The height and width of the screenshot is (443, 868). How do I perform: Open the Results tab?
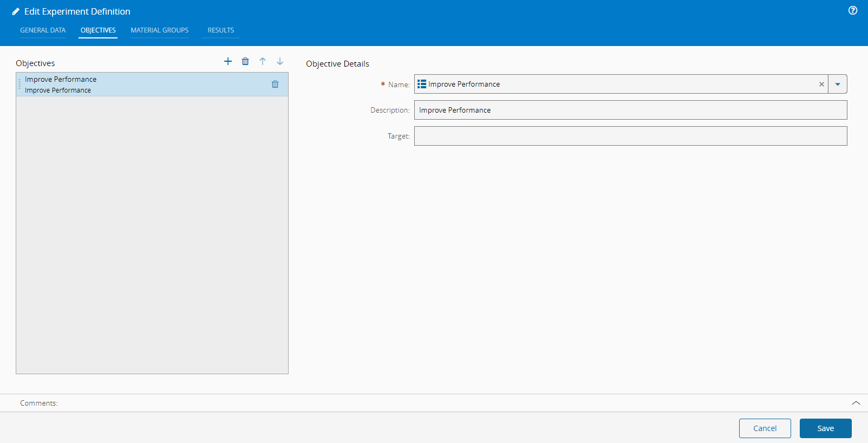pyautogui.click(x=221, y=30)
